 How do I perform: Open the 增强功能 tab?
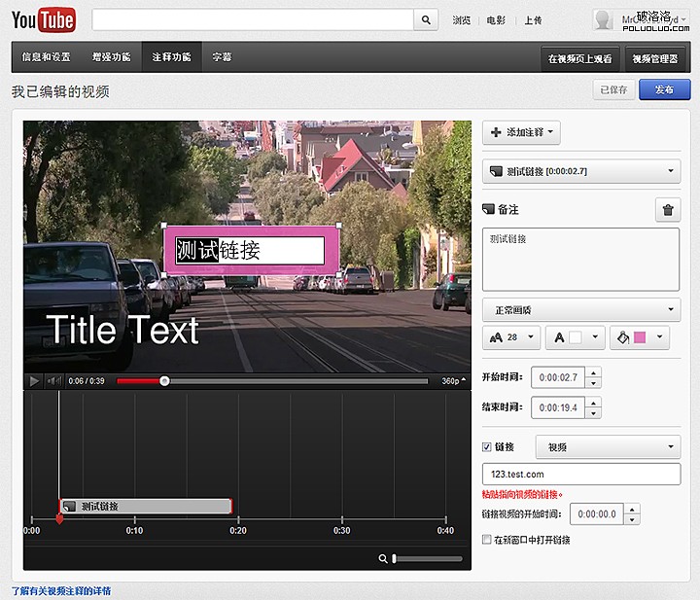pos(111,57)
